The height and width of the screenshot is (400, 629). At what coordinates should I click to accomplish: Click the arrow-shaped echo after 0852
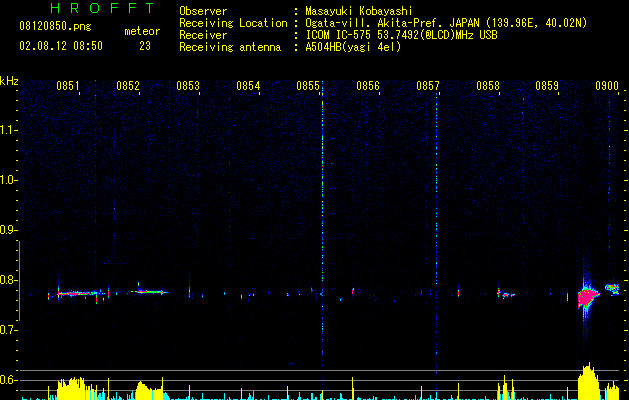pos(150,292)
